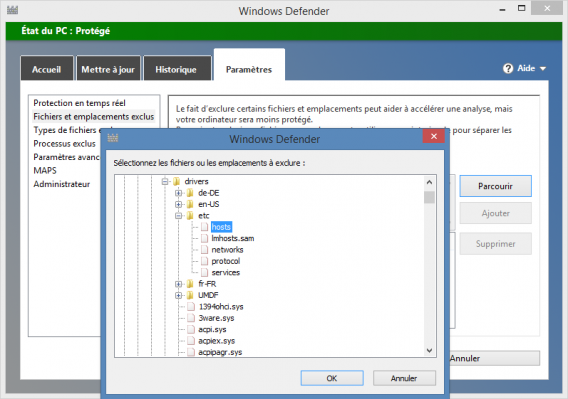Open Protection en temps réel settings
Screen dimensions: 568x399
(79, 103)
